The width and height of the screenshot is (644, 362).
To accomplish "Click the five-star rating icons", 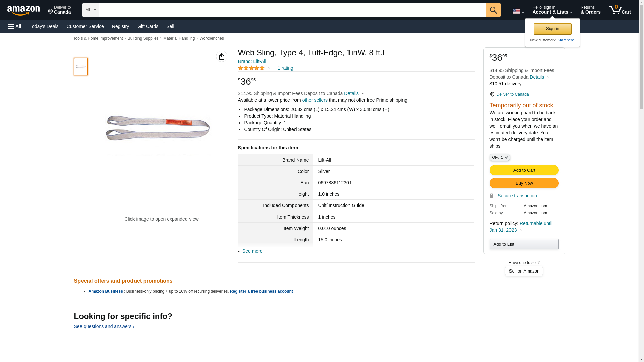I will 251,68.
